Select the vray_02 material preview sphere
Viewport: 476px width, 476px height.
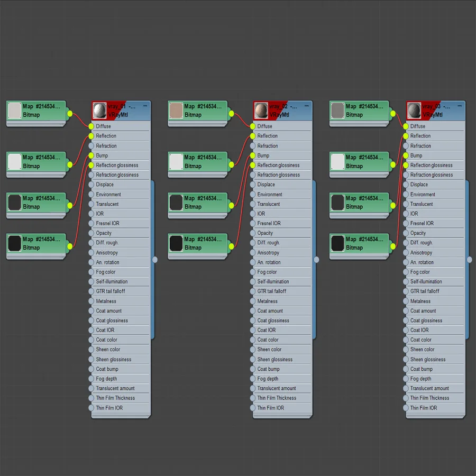(261, 110)
